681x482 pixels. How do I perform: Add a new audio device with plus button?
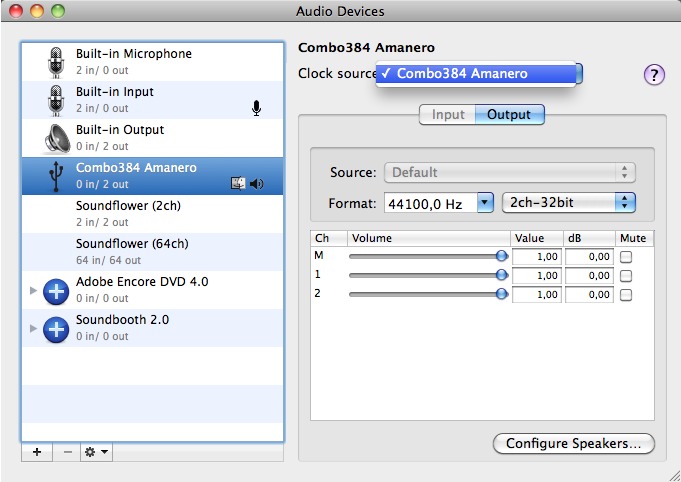(37, 452)
